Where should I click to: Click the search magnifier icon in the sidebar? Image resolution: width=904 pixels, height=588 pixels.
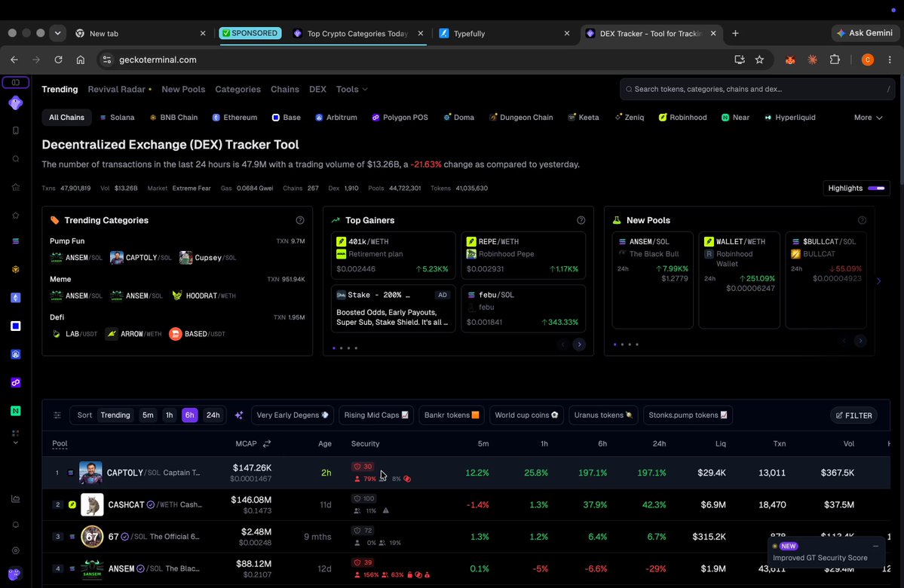tap(16, 159)
